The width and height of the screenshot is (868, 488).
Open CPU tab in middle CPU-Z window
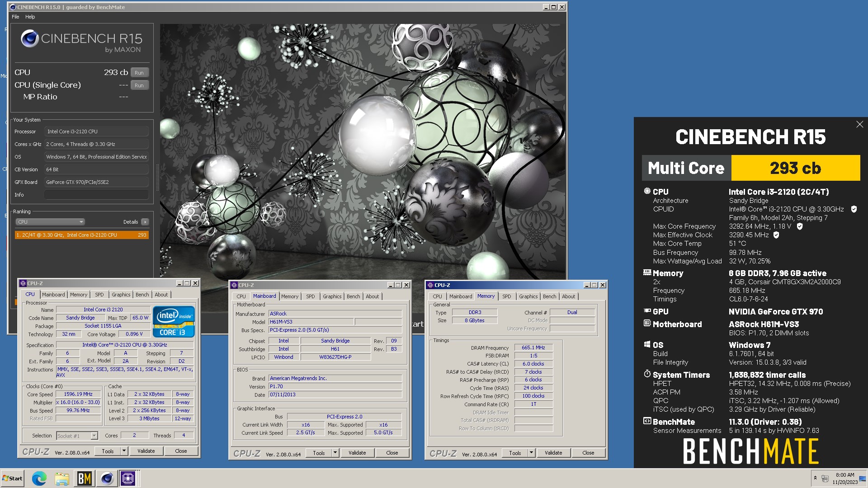click(x=241, y=296)
